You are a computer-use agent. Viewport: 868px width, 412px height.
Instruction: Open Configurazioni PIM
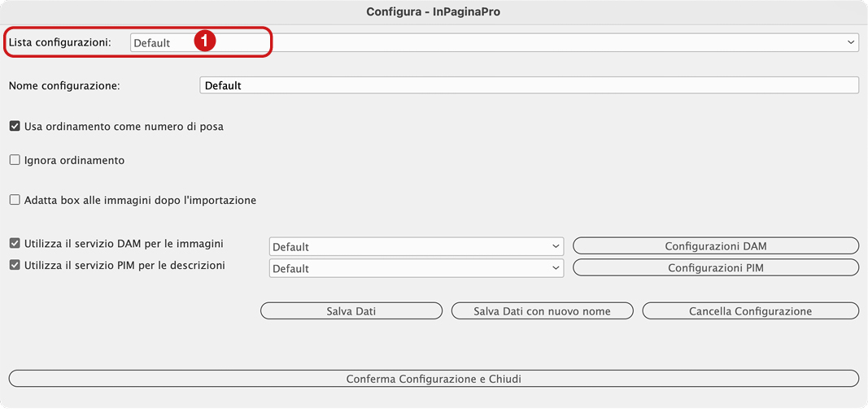coord(715,268)
